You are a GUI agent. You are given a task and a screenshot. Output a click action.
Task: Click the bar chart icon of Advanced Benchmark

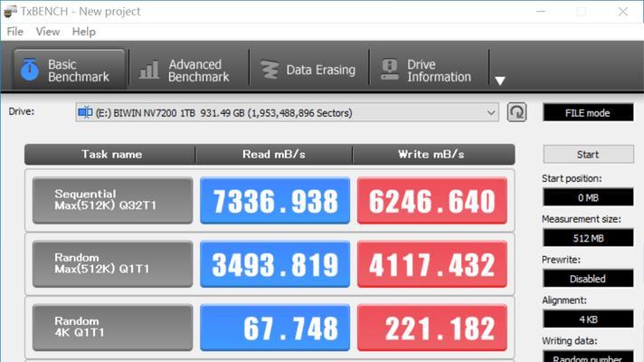(148, 70)
